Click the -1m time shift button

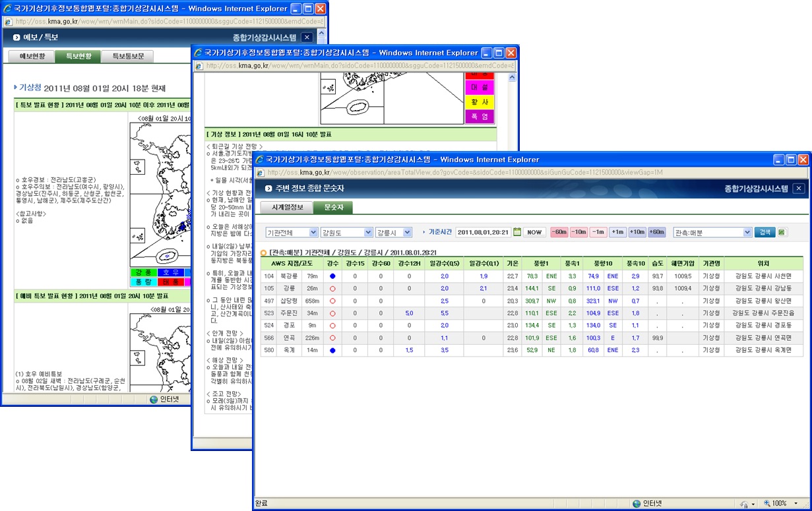(598, 232)
